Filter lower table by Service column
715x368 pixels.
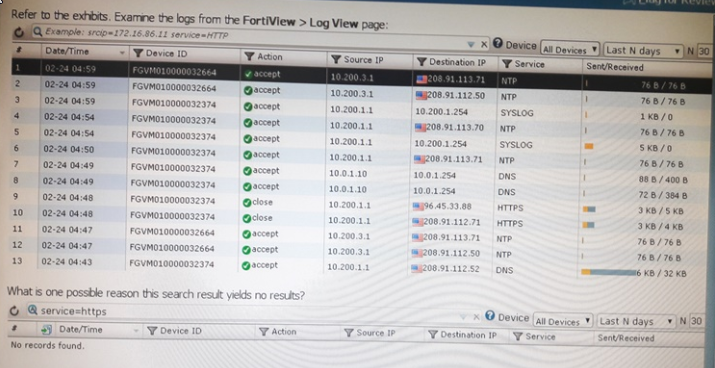(x=518, y=337)
